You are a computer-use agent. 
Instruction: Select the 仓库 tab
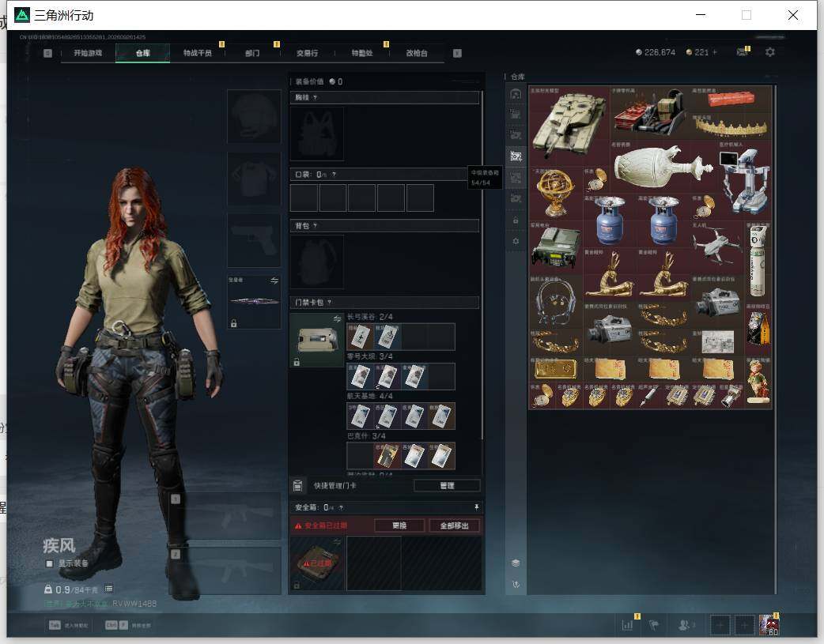[143, 53]
